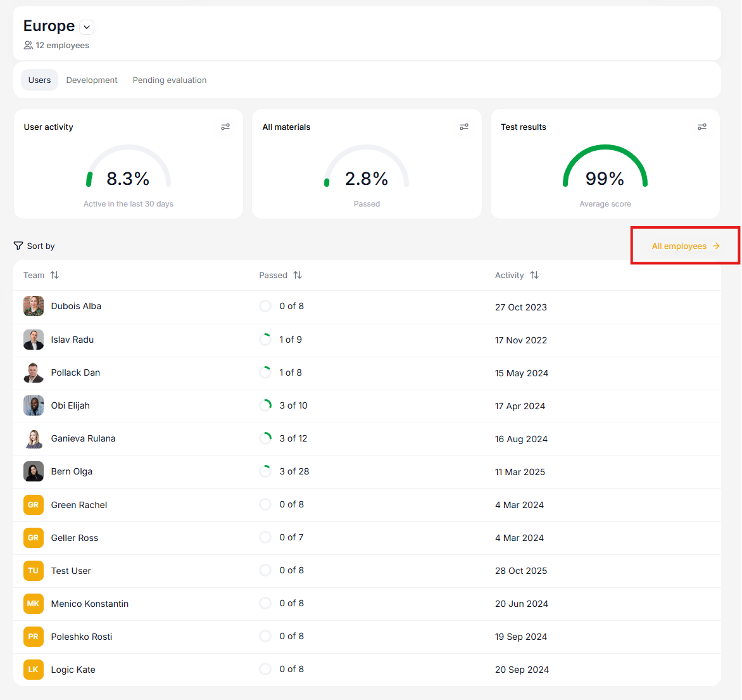This screenshot has height=700, width=742.
Task: Open Test results card settings icon
Action: click(x=702, y=127)
